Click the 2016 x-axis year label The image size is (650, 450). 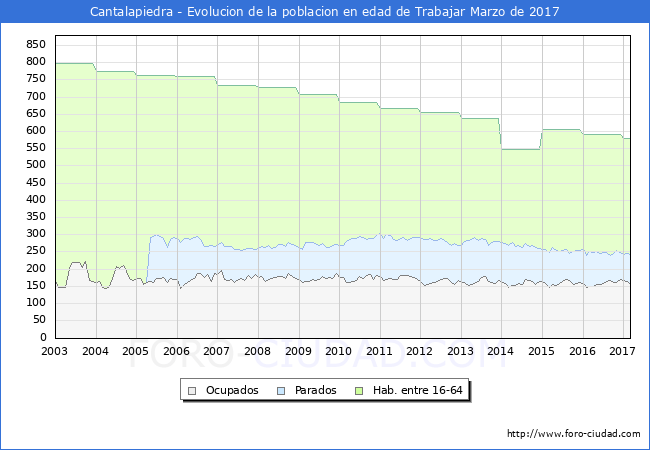click(x=582, y=351)
